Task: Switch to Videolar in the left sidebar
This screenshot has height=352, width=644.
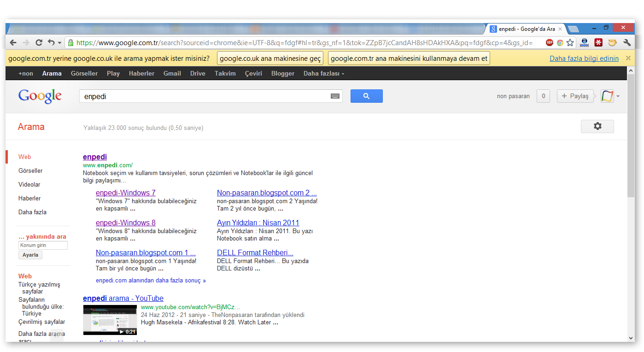Action: (x=29, y=184)
